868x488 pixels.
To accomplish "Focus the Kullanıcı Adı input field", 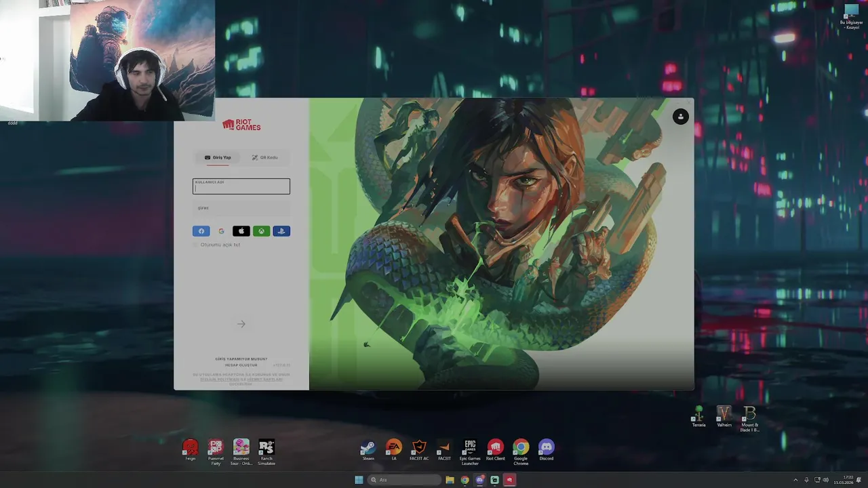I will coord(241,186).
